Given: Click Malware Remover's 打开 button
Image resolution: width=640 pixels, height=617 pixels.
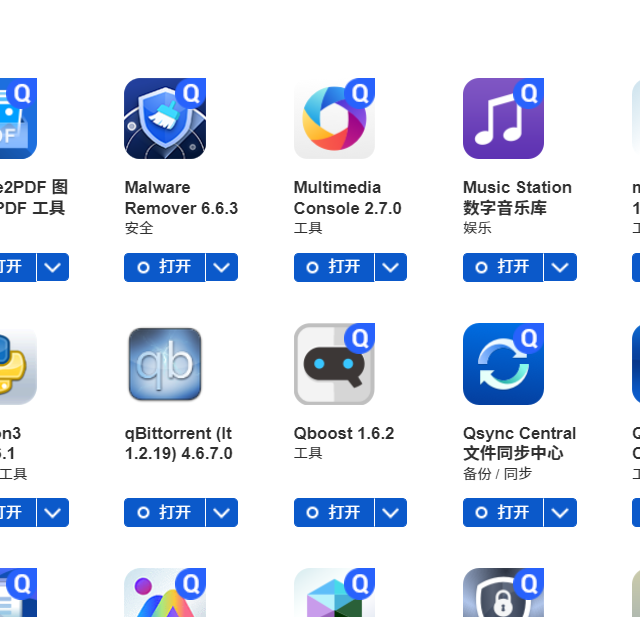Looking at the screenshot, I should (164, 267).
